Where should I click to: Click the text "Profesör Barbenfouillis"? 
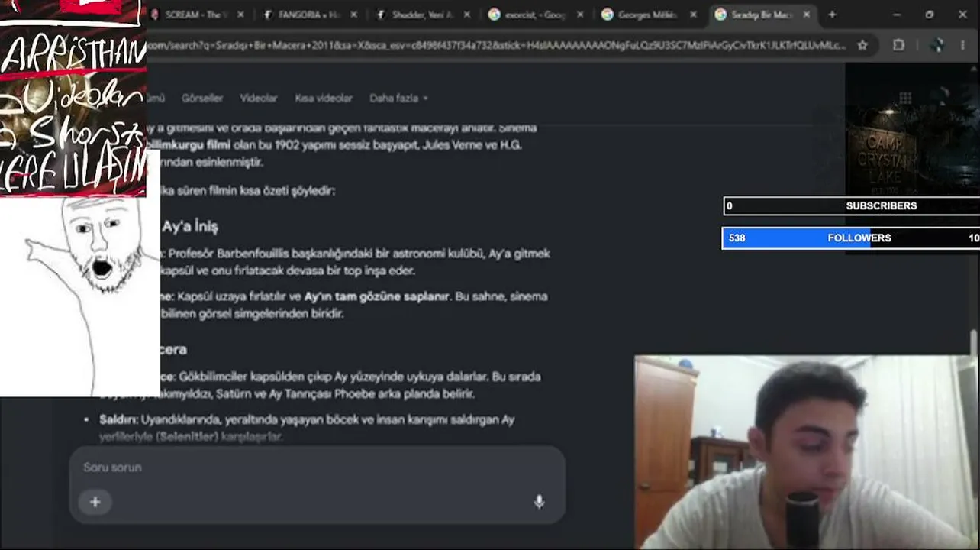230,253
